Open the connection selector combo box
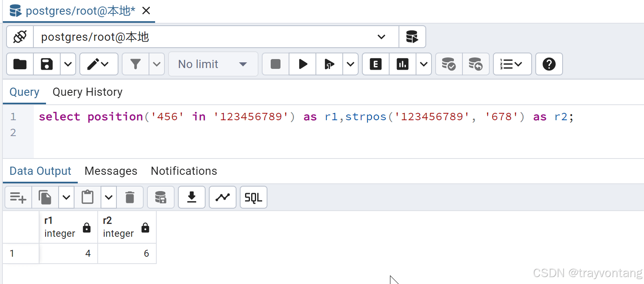 click(216, 37)
